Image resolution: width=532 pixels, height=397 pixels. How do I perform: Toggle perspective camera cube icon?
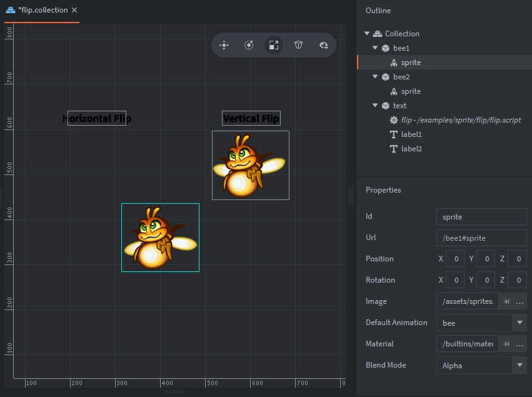tap(299, 45)
